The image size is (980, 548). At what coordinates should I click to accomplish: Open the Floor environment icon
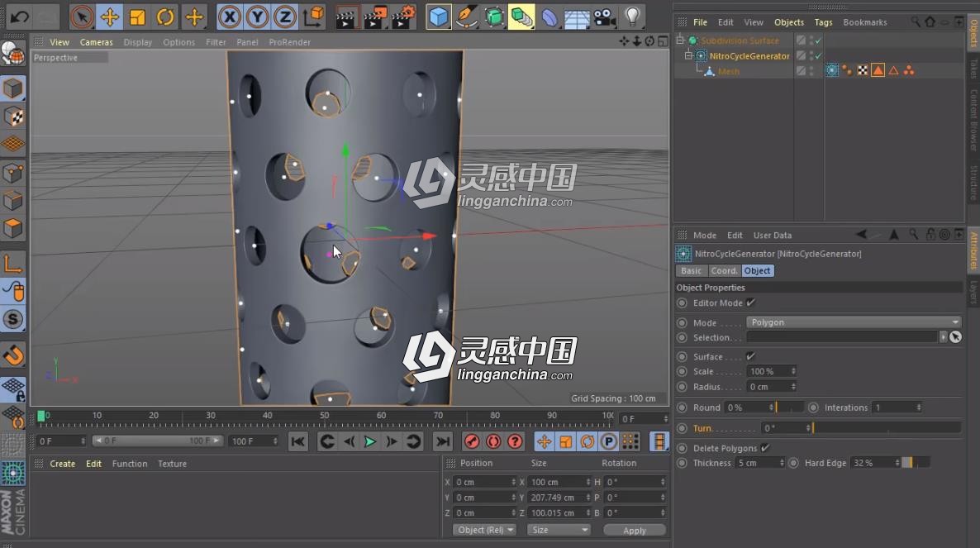tap(576, 17)
